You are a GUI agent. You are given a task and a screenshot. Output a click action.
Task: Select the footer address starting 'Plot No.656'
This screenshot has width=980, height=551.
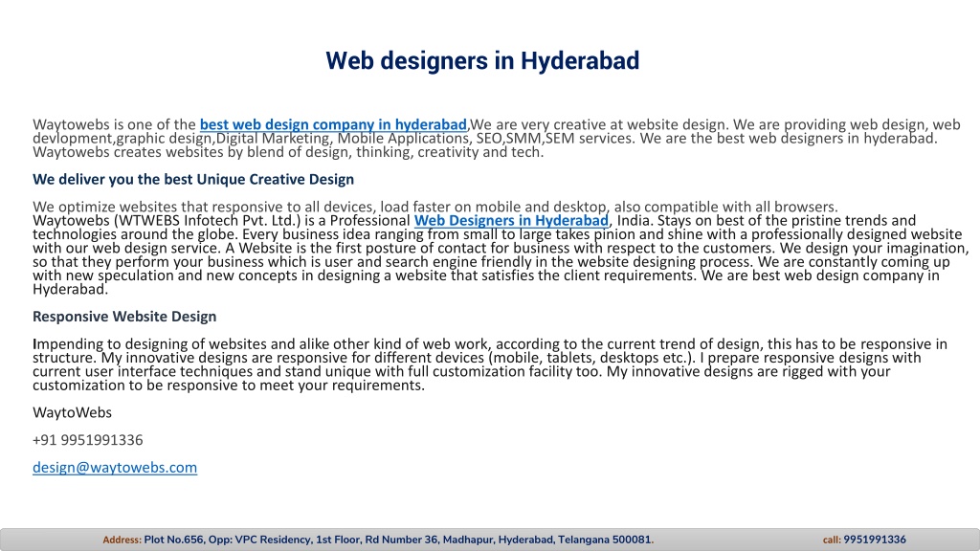[399, 540]
